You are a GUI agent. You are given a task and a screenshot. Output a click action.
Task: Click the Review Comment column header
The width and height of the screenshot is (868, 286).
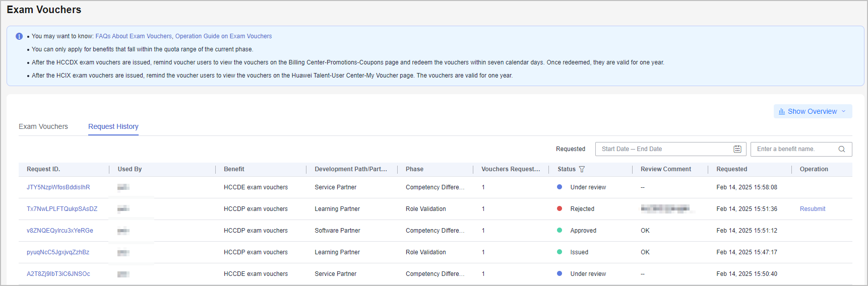(666, 169)
